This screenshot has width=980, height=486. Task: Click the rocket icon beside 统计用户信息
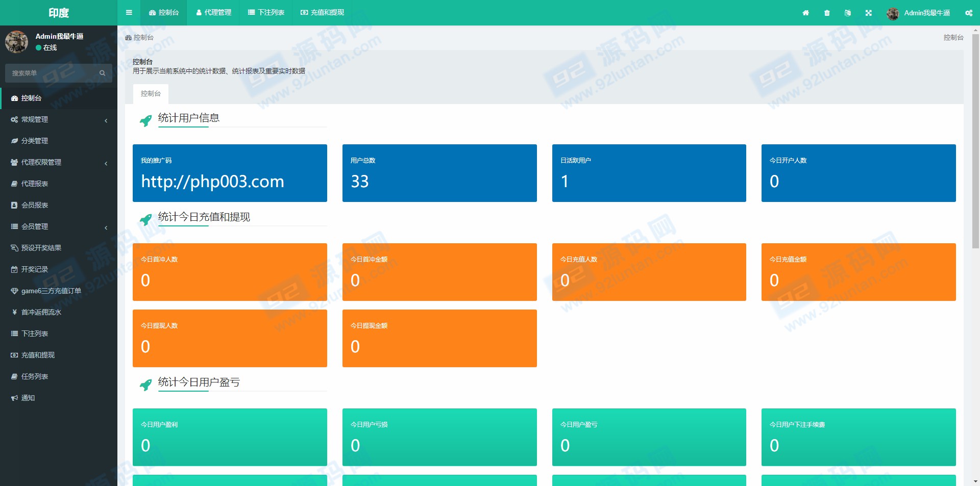(146, 120)
